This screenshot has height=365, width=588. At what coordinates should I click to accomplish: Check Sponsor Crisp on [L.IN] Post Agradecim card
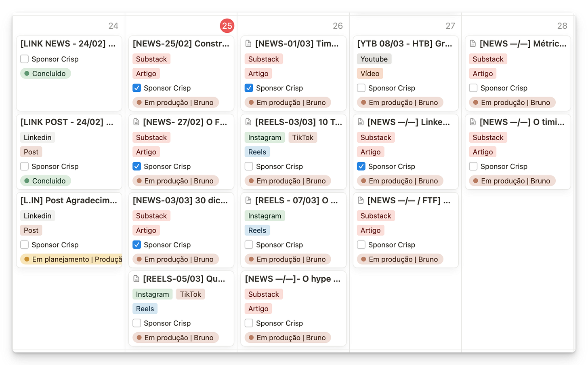[x=24, y=245]
